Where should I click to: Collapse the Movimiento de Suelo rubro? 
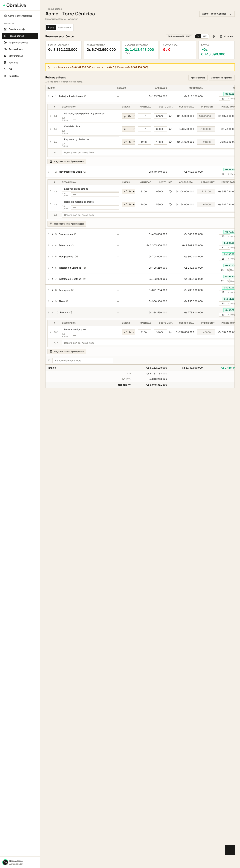click(52, 172)
